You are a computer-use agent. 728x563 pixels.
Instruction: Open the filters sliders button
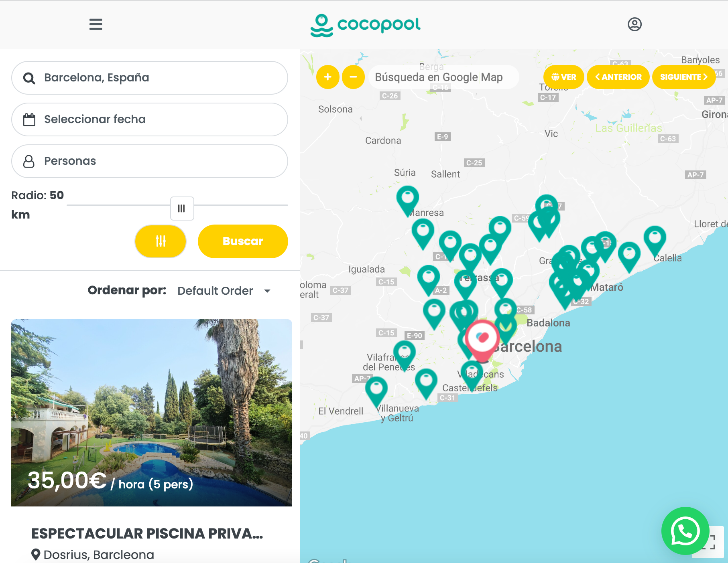tap(161, 241)
